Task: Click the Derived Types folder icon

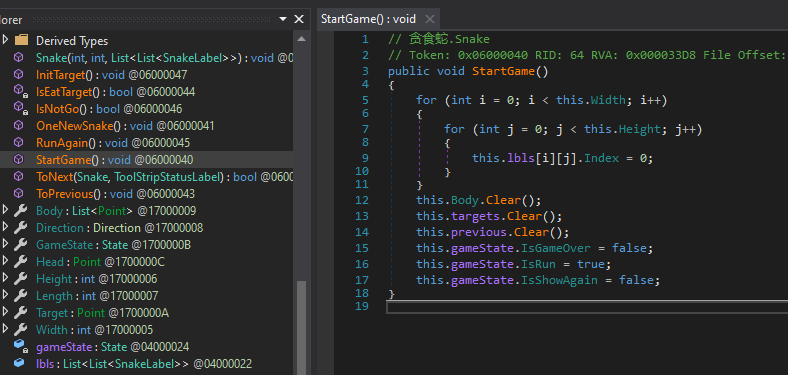Action: [x=21, y=40]
